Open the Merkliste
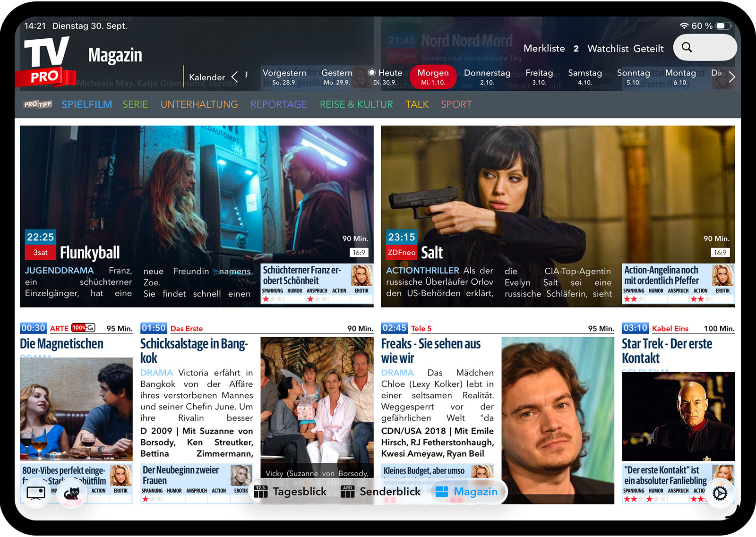Image resolution: width=756 pixels, height=537 pixels. pyautogui.click(x=544, y=49)
